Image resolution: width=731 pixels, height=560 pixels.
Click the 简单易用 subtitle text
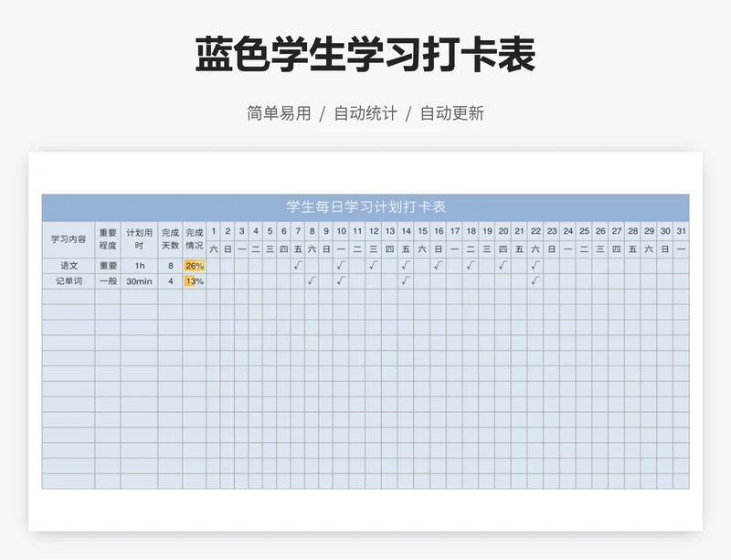click(279, 113)
